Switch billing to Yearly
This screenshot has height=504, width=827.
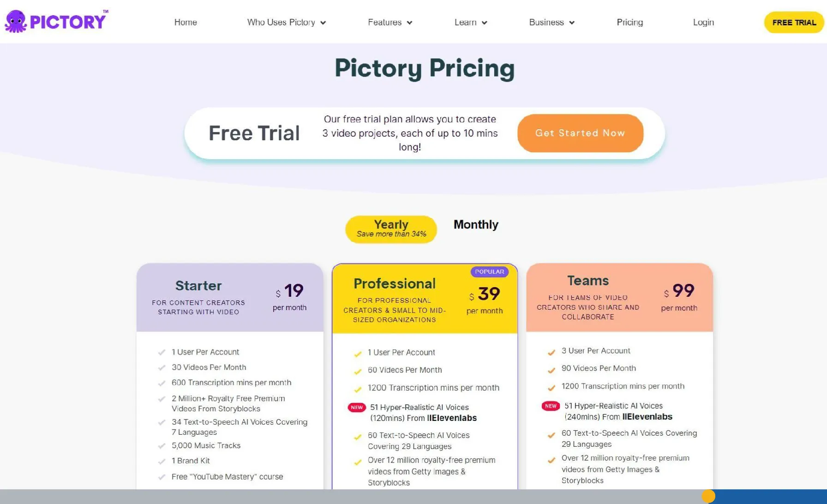click(391, 229)
